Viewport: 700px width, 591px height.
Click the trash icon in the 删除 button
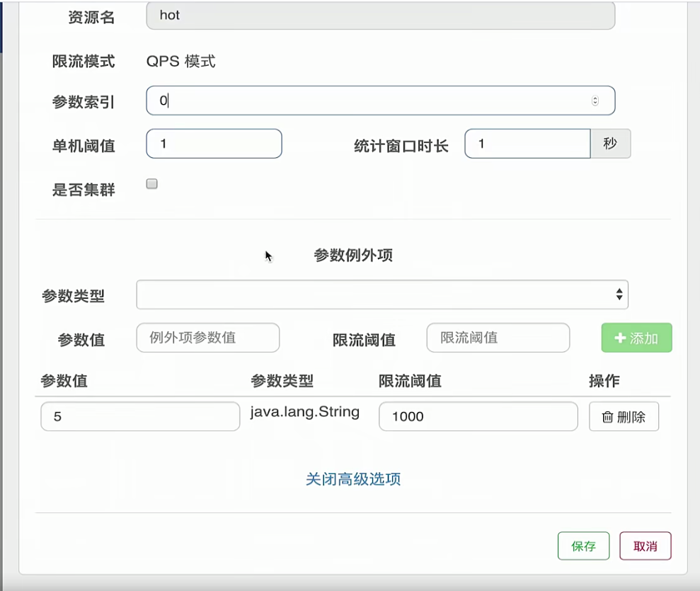(x=607, y=417)
